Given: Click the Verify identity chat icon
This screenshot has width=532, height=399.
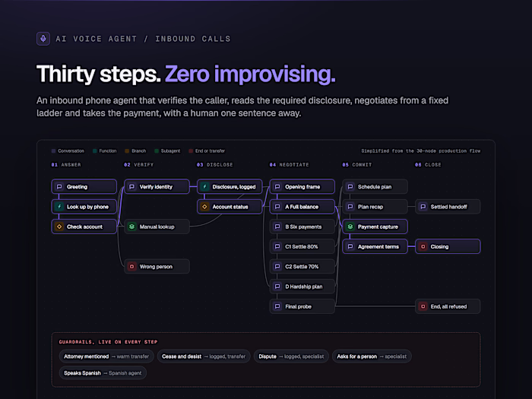Looking at the screenshot, I should 132,187.
